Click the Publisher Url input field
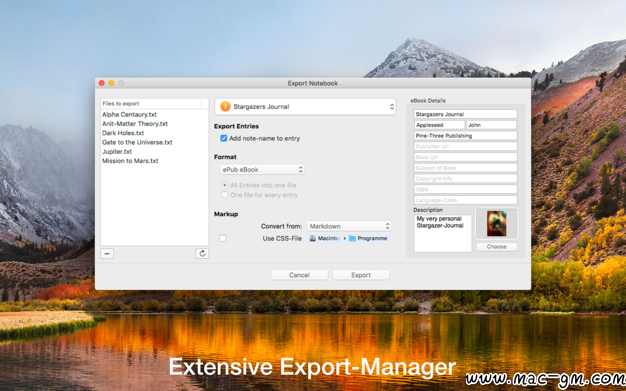 coord(466,146)
